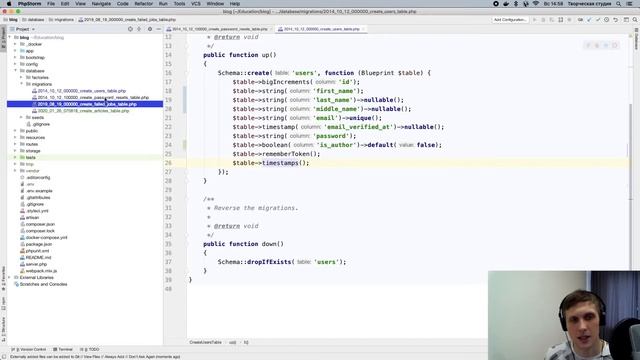
Task: Click the Run (play) icon in toolbar
Action: click(x=535, y=20)
